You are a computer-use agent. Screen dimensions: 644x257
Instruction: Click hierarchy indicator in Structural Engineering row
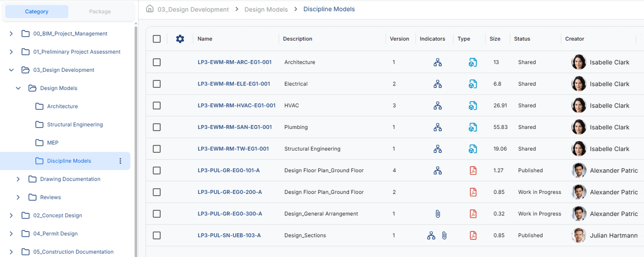click(438, 149)
